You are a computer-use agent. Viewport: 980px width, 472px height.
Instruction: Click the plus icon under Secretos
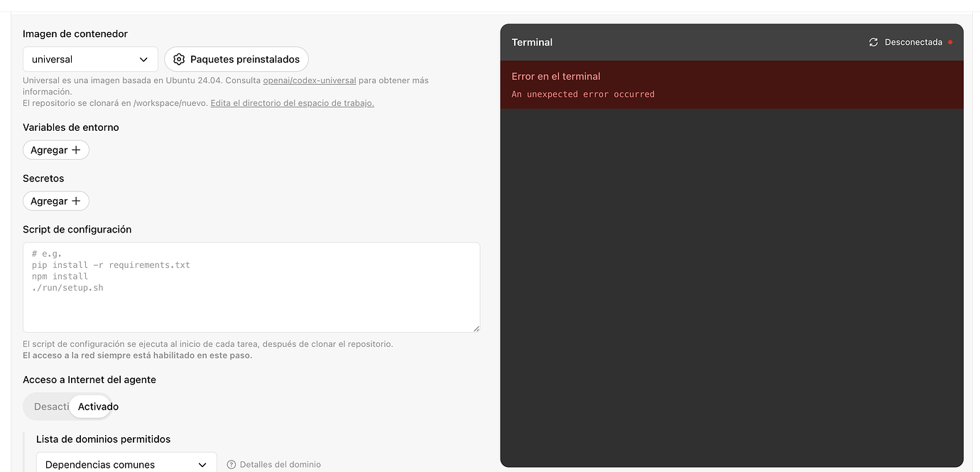[x=76, y=201]
